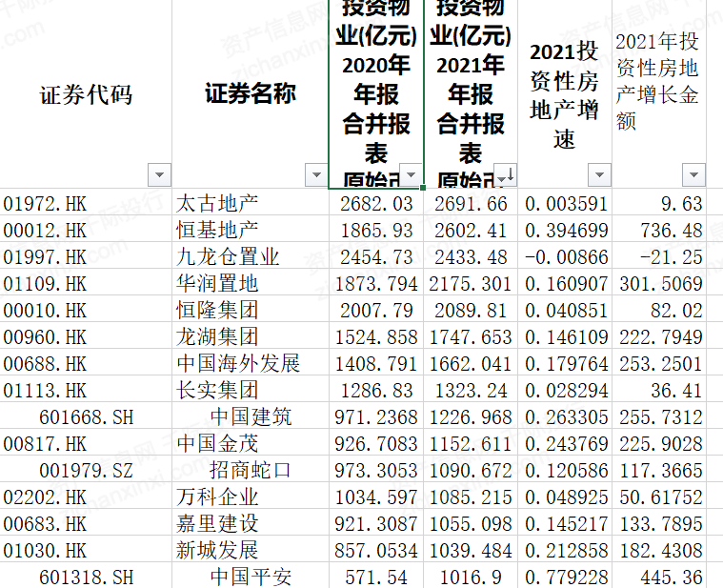723x588 pixels.
Task: Select cell with value 253.2501
Action: [659, 362]
